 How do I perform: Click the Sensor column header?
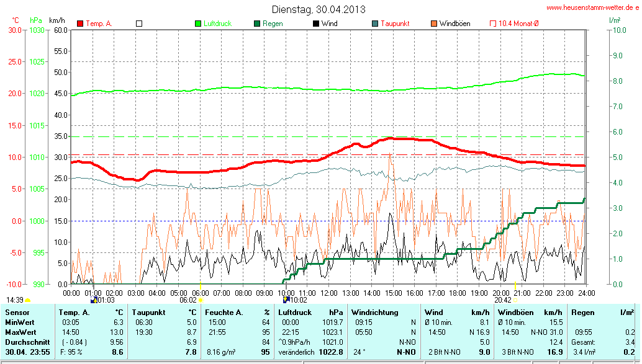pos(17,313)
